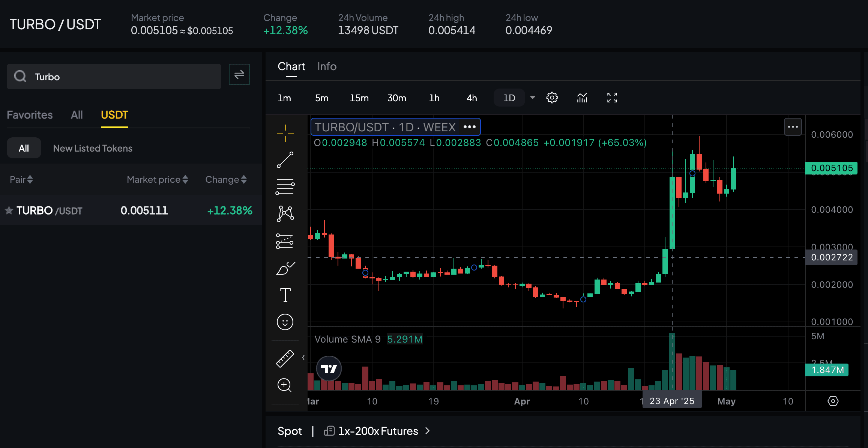This screenshot has width=868, height=448.
Task: Enable the New Listed Tokens filter
Action: [x=92, y=148]
